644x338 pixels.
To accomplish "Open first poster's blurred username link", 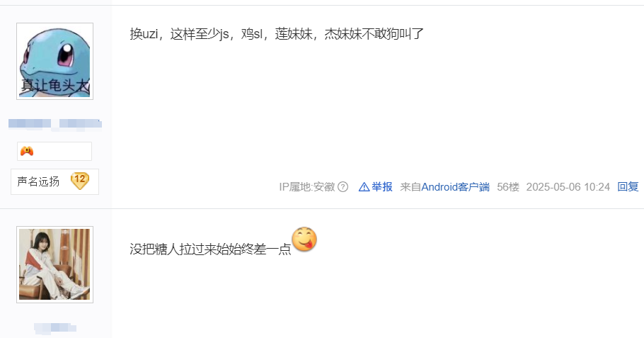I will click(55, 123).
